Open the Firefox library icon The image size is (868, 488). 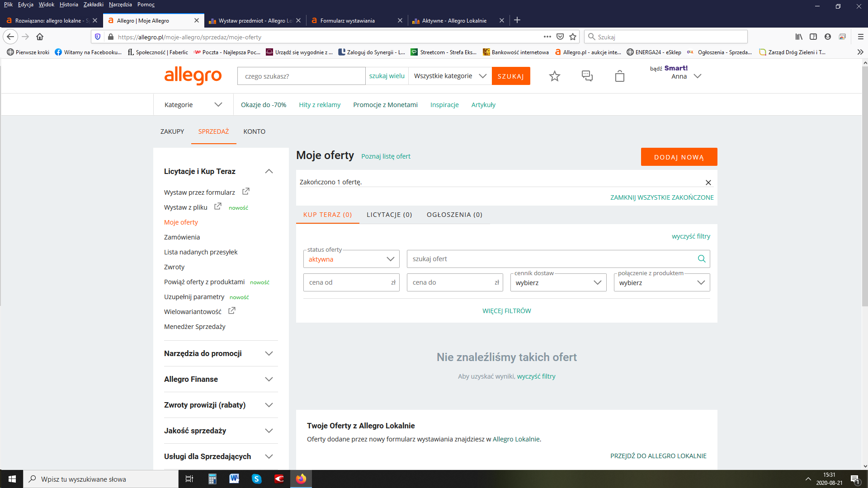click(x=799, y=37)
